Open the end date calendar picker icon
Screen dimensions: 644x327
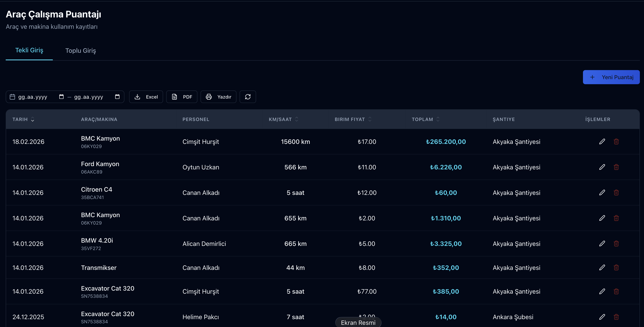pyautogui.click(x=117, y=97)
